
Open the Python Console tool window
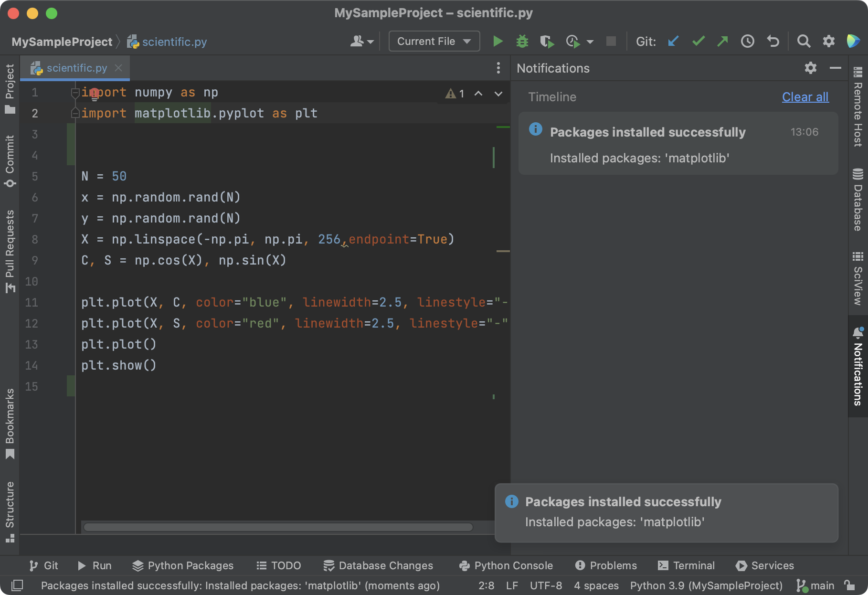505,565
